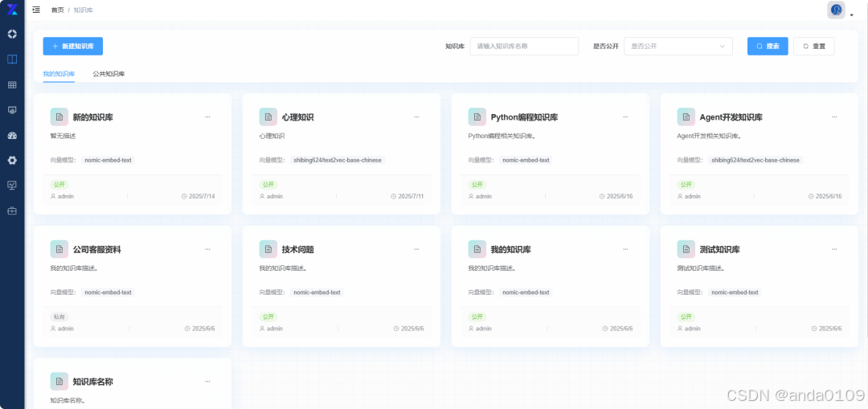Open the 新的知识库 card title
The width and height of the screenshot is (868, 409).
pyautogui.click(x=93, y=117)
